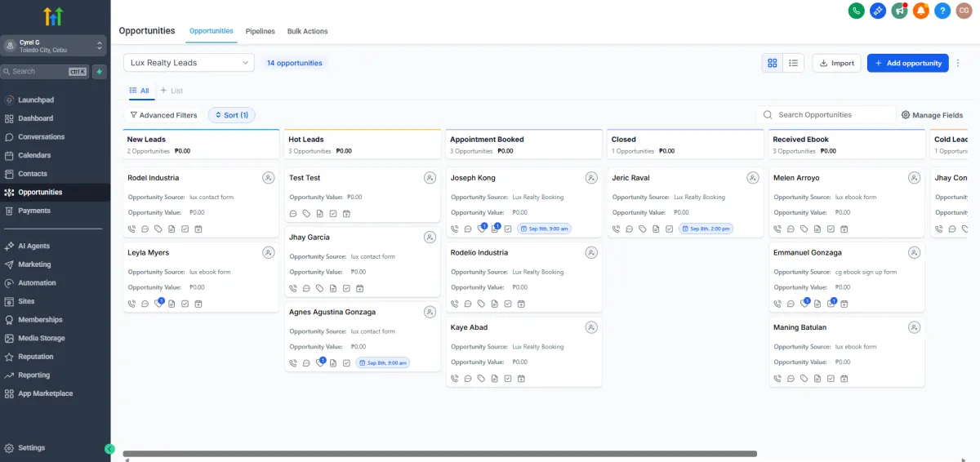This screenshot has width=980, height=462.
Task: Click assign-owner icon on Jhay Garcia card
Action: point(430,238)
